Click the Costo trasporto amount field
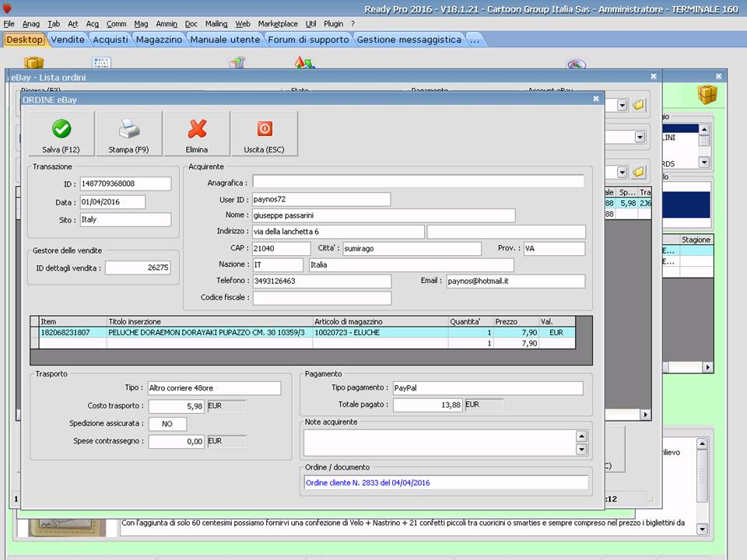Screen dimensions: 747x560 [x=177, y=406]
